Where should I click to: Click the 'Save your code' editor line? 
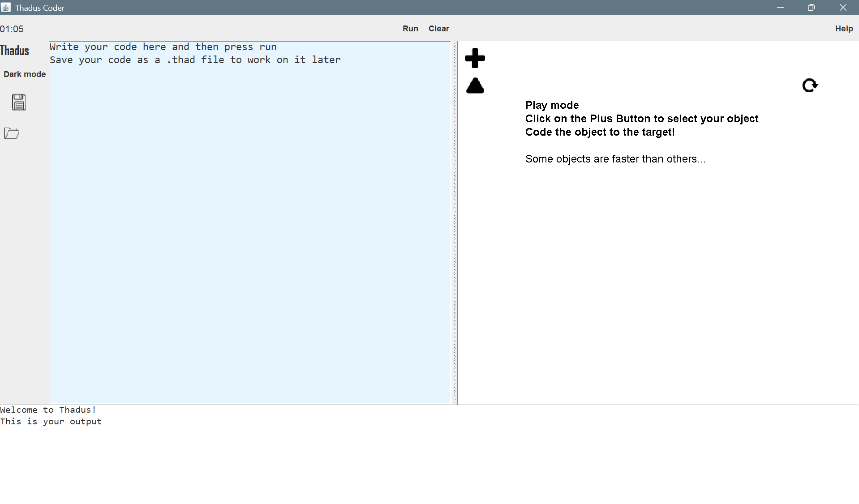coord(195,60)
